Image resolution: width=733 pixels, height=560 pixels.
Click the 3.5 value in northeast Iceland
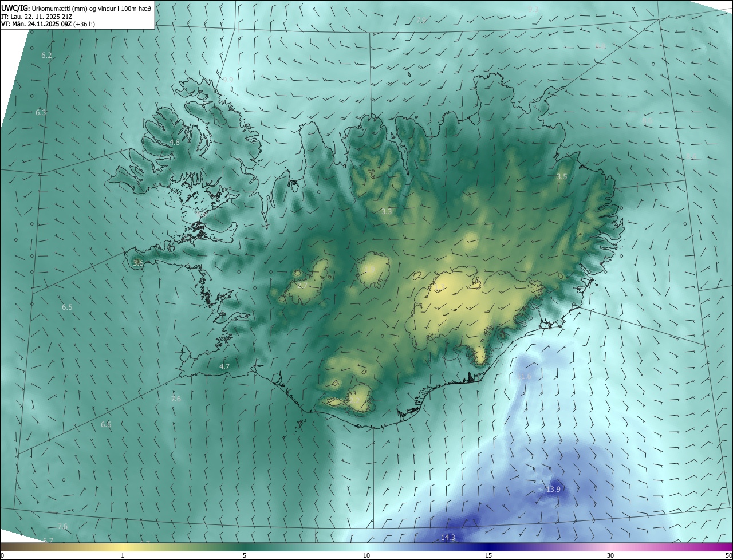(562, 177)
